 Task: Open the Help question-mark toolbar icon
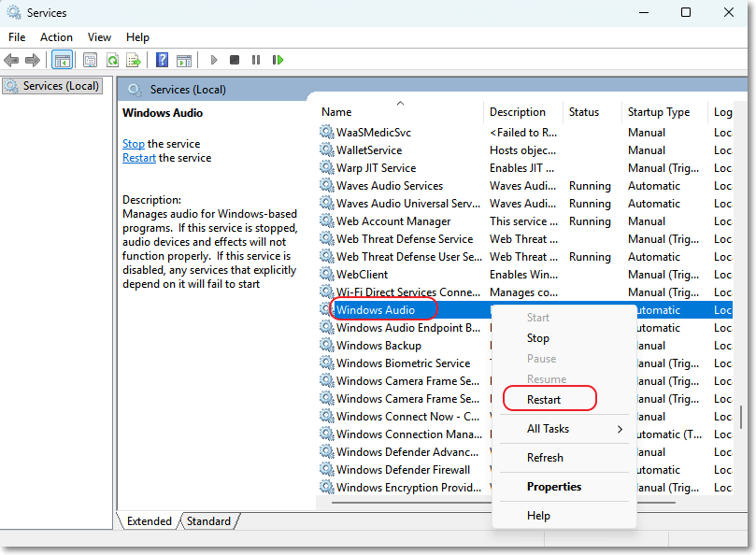163,60
